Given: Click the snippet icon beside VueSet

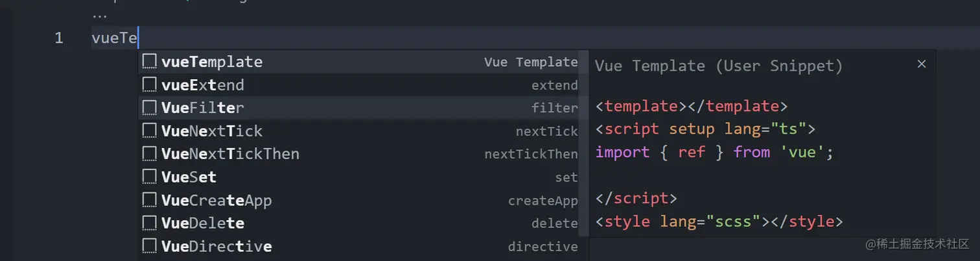Looking at the screenshot, I should [150, 177].
